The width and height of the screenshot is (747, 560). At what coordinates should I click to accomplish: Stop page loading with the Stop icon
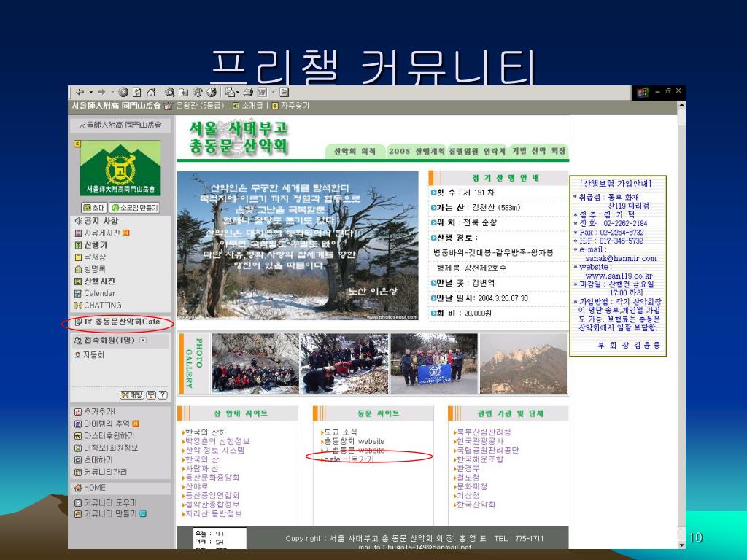[123, 92]
